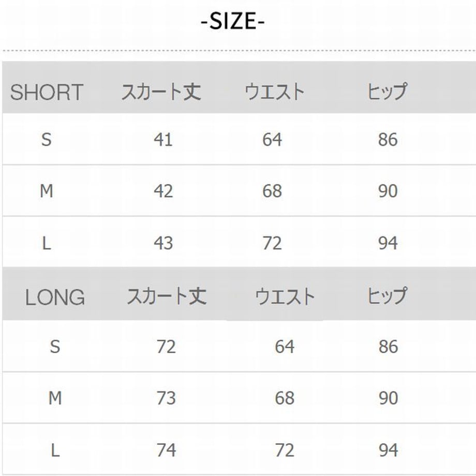Click スカート丈 header in LONG section
Viewport: 476px width, 476px height.
(167, 296)
